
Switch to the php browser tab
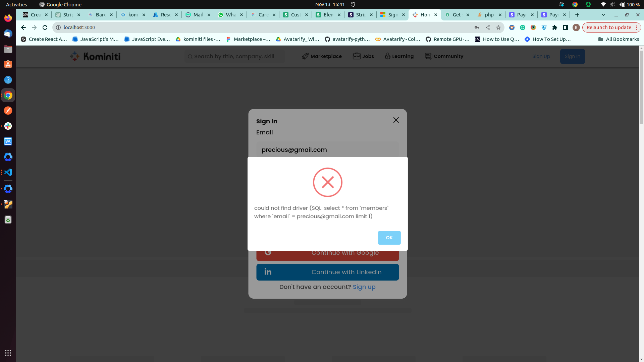click(x=489, y=15)
